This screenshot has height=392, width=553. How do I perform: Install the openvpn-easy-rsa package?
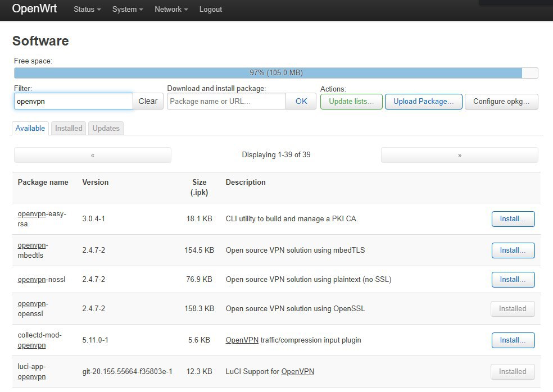(513, 219)
